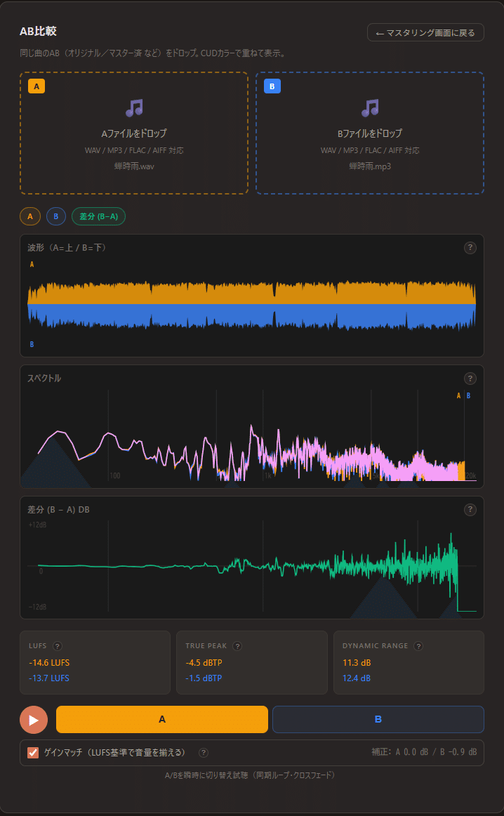504x816 pixels.
Task: Click the orange A waveform
Action: 252,293
